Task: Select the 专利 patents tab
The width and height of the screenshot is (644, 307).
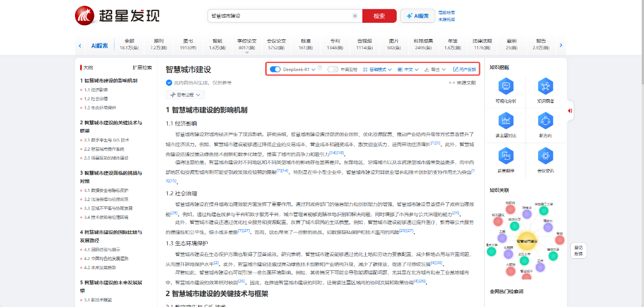Action: 335,44
